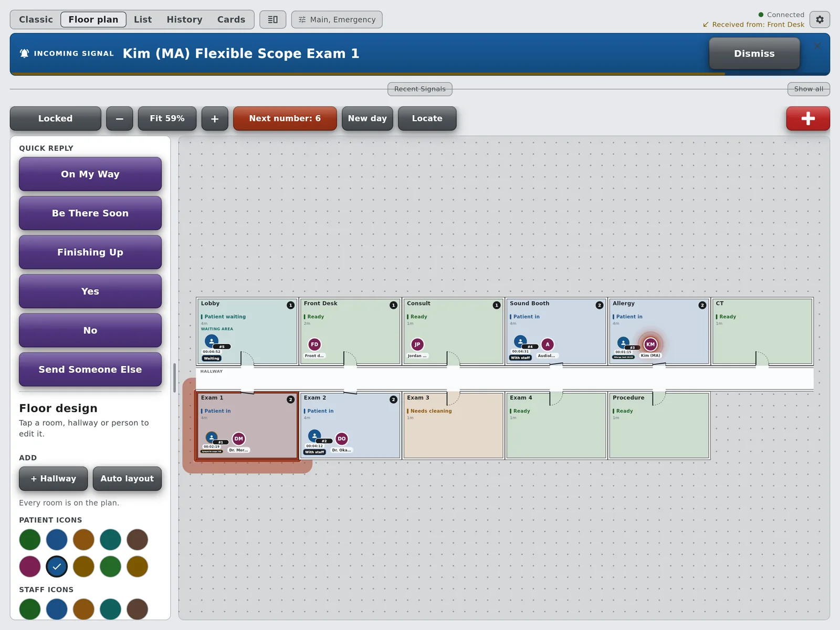This screenshot has height=630, width=840.
Task: Click Show all signals
Action: click(x=808, y=89)
